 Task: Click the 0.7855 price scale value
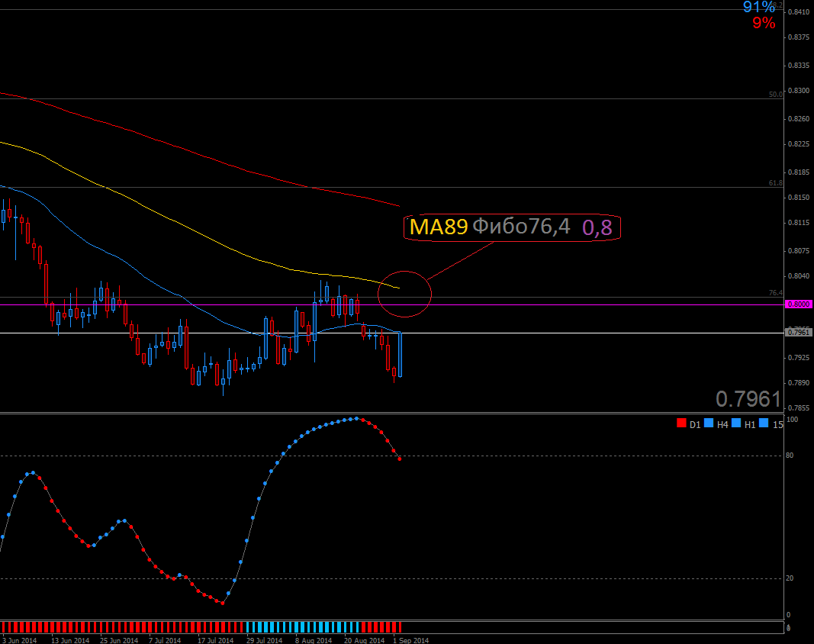(799, 408)
